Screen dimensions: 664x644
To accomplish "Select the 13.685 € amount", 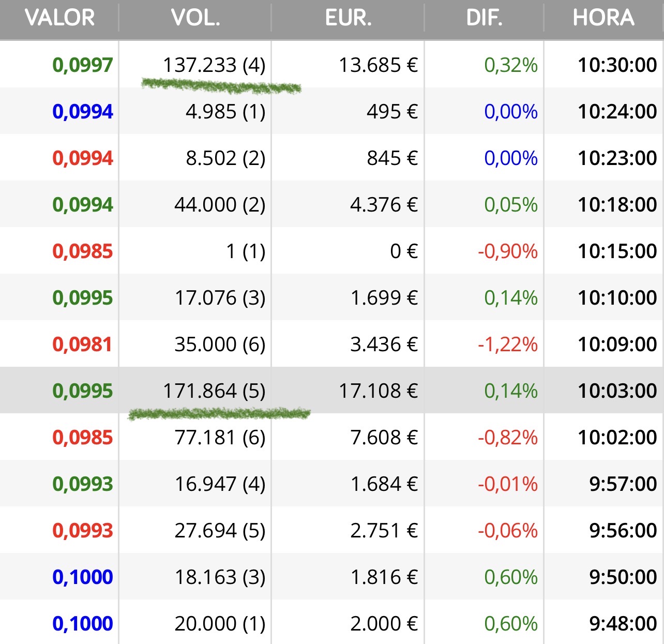I will (x=378, y=65).
